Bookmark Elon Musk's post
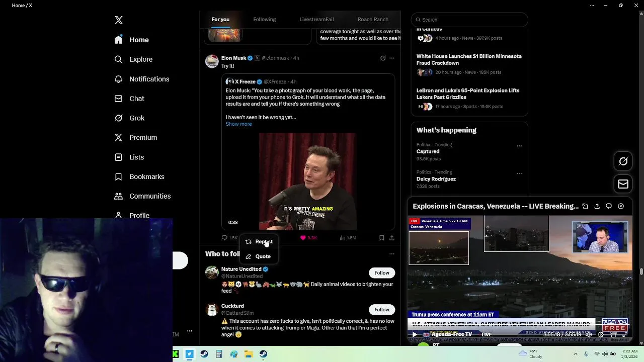This screenshot has width=644, height=362. coord(382,238)
